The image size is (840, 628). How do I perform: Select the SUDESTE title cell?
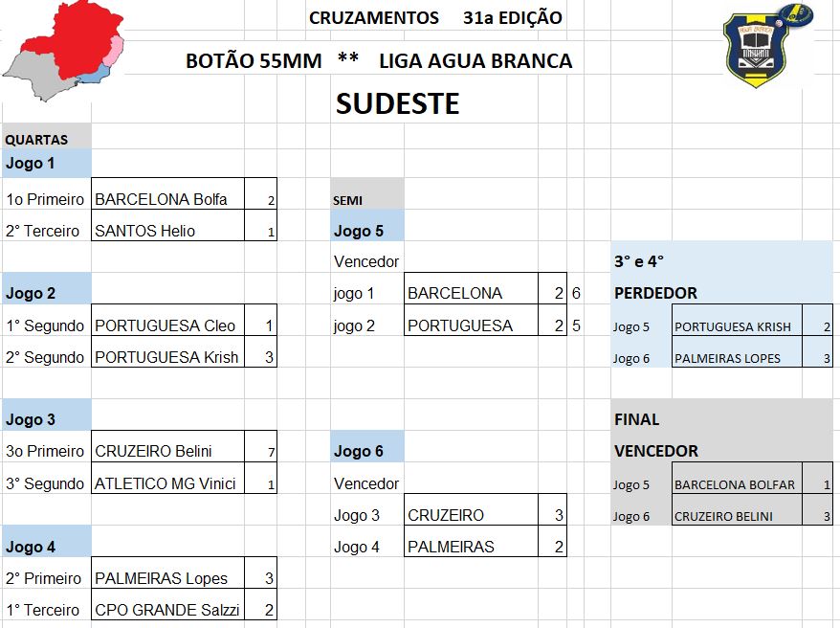coord(397,103)
